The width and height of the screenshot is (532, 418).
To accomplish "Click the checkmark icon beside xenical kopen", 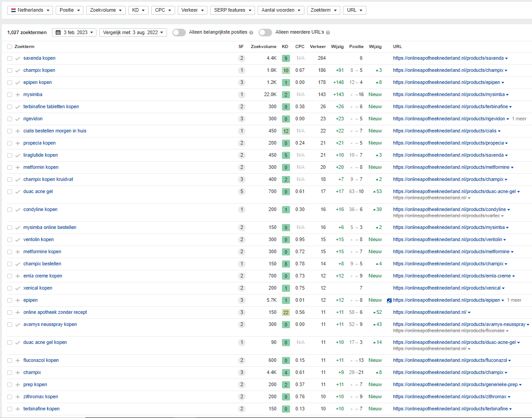I will point(18,288).
